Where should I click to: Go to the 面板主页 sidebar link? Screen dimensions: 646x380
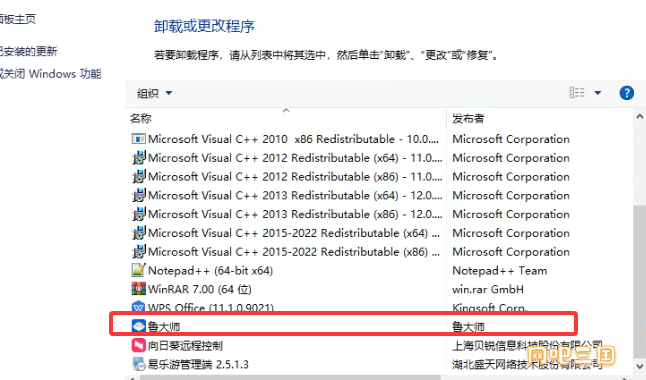tap(18, 19)
